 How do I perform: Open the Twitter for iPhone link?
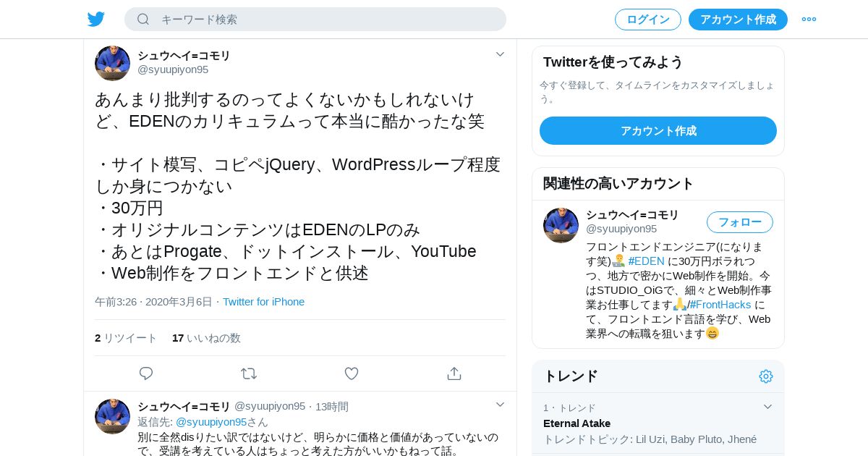point(263,302)
